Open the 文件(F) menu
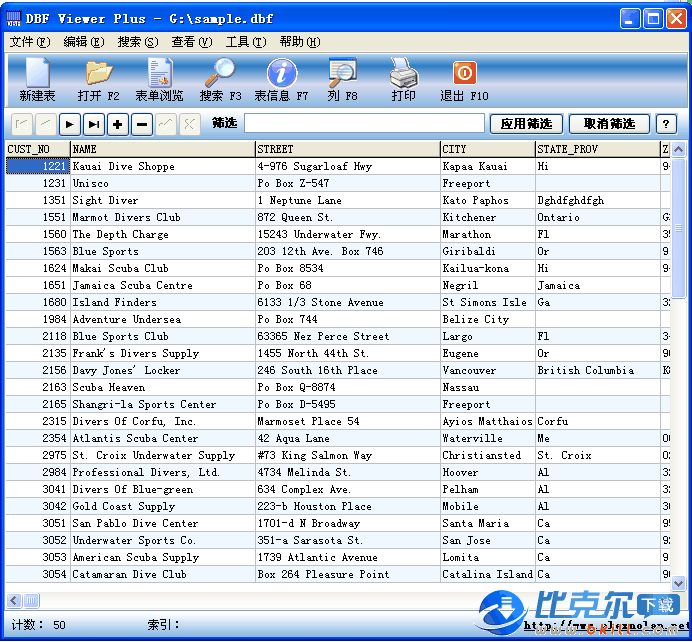Viewport: 692px width, 642px height. (x=30, y=42)
